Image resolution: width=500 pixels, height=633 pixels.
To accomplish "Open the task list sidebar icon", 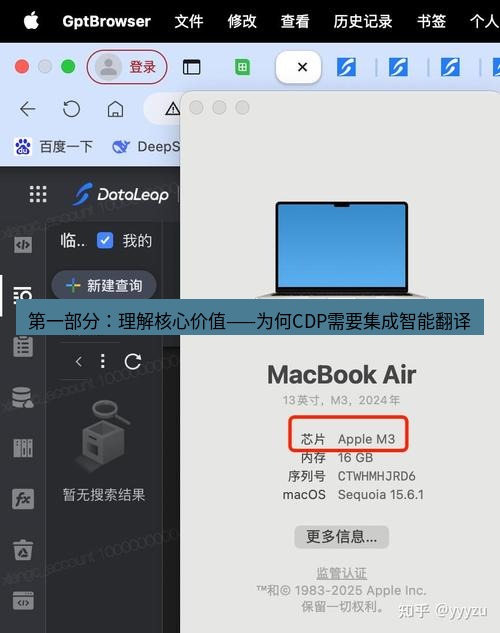I will click(23, 347).
